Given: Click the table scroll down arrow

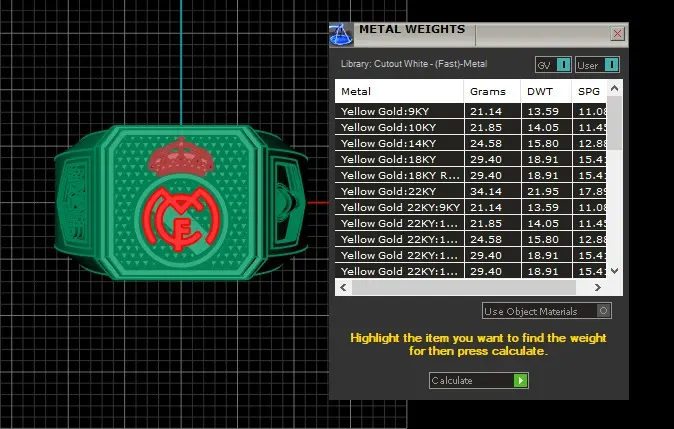Looking at the screenshot, I should 615,271.
